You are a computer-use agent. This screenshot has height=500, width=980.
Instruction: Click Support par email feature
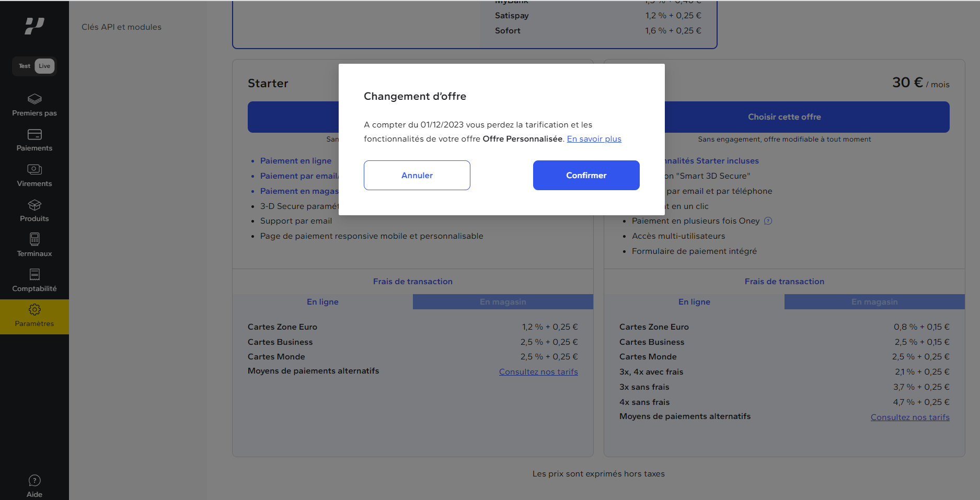click(296, 221)
